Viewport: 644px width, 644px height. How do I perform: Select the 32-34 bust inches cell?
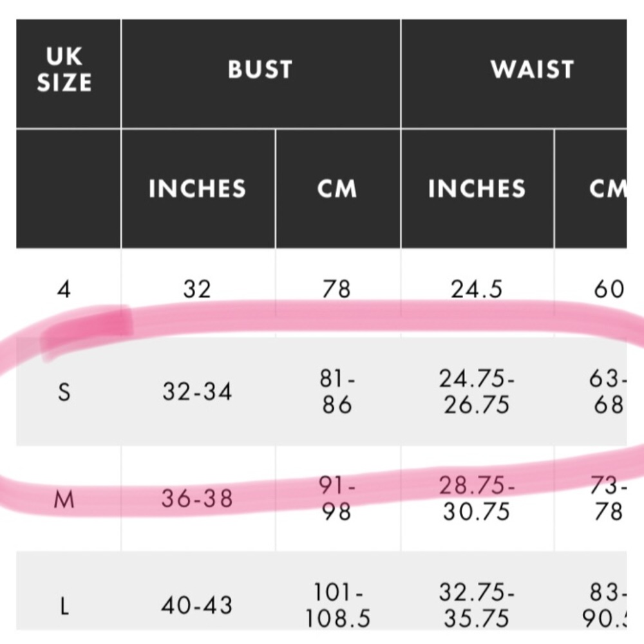click(x=197, y=392)
